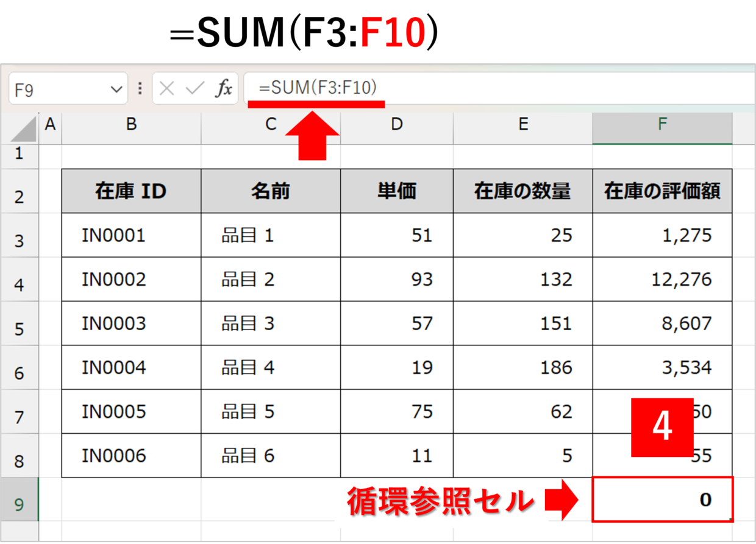Select cell containing 品目 6
The width and height of the screenshot is (756, 544).
tap(271, 455)
